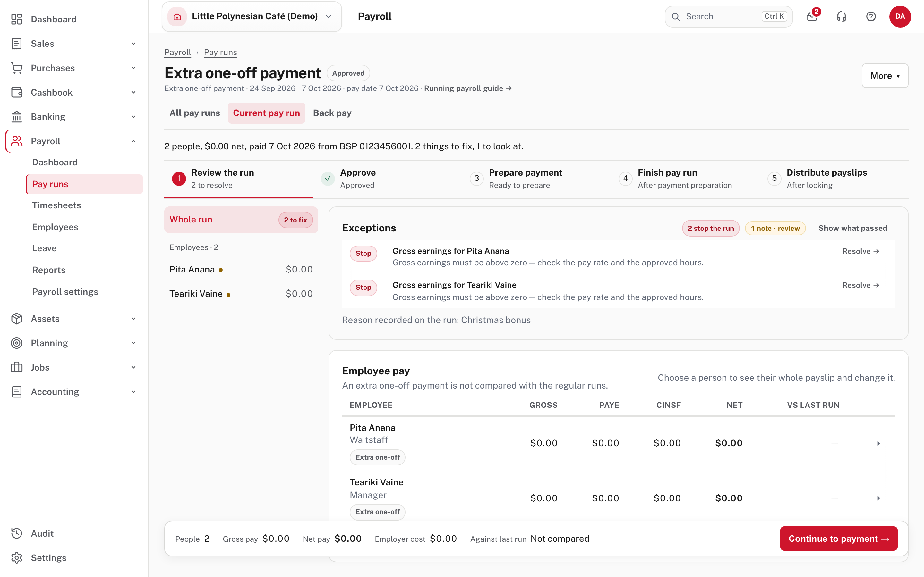Image resolution: width=924 pixels, height=577 pixels.
Task: Expand the Sales sidebar section
Action: pos(133,44)
